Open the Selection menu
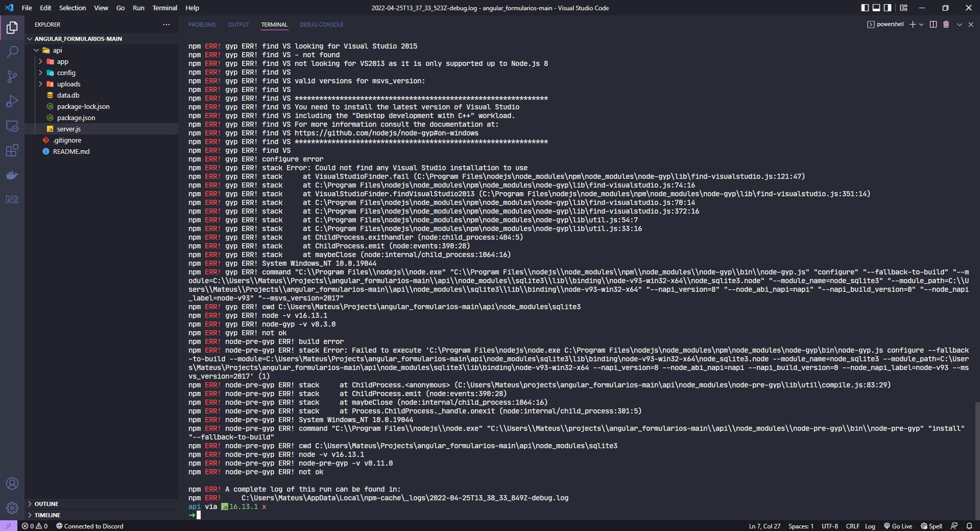 tap(73, 8)
